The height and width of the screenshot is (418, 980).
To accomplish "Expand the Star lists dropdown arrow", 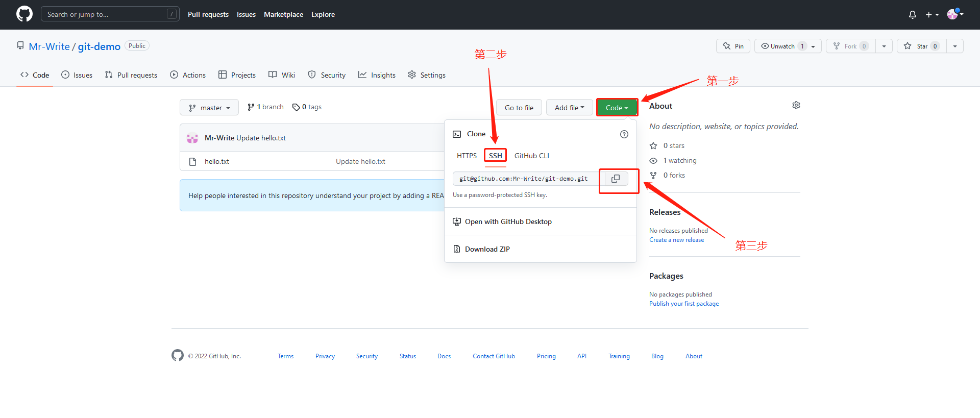I will 955,46.
